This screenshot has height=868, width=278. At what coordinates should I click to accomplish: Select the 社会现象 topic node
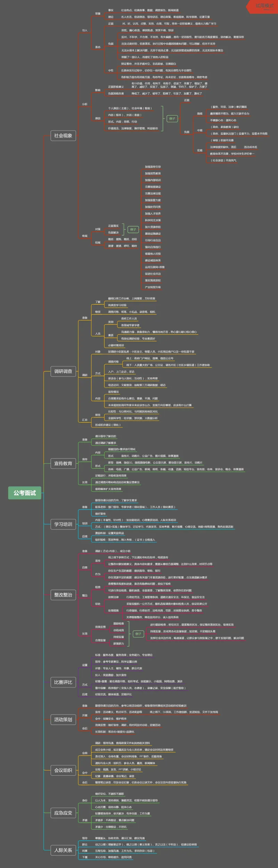(x=63, y=136)
